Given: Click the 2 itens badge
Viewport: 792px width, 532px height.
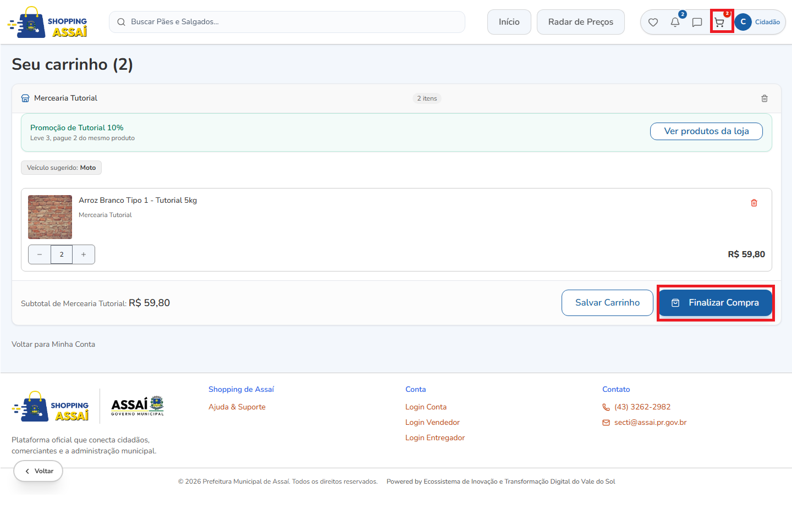Looking at the screenshot, I should (x=427, y=98).
